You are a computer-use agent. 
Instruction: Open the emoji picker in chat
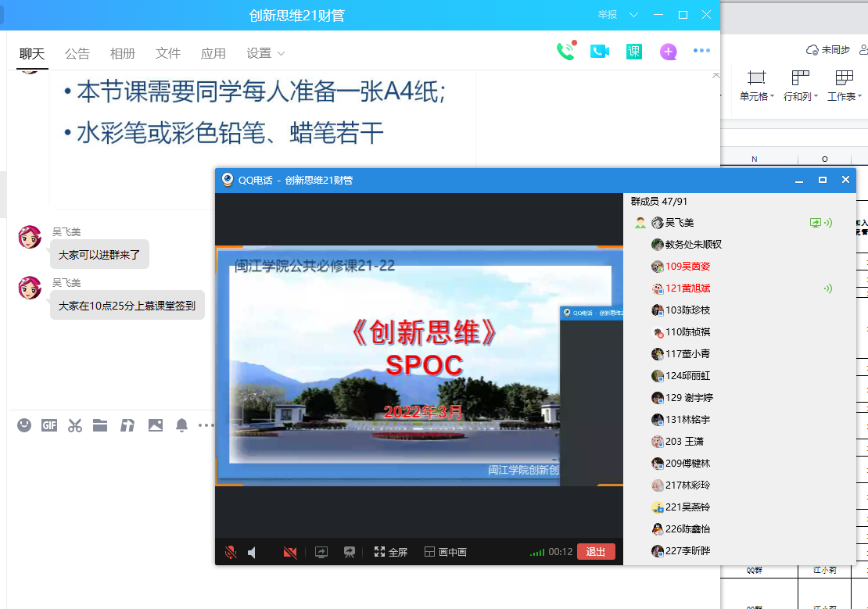pyautogui.click(x=24, y=425)
